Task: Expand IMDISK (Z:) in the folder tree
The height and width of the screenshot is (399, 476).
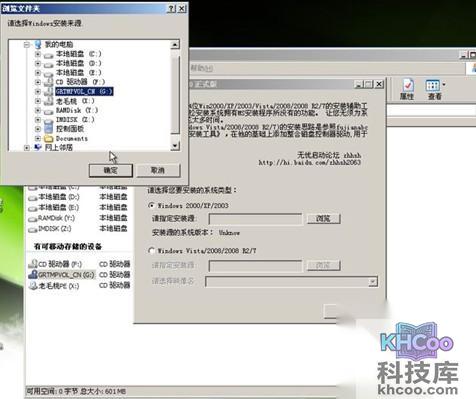Action: (38, 119)
